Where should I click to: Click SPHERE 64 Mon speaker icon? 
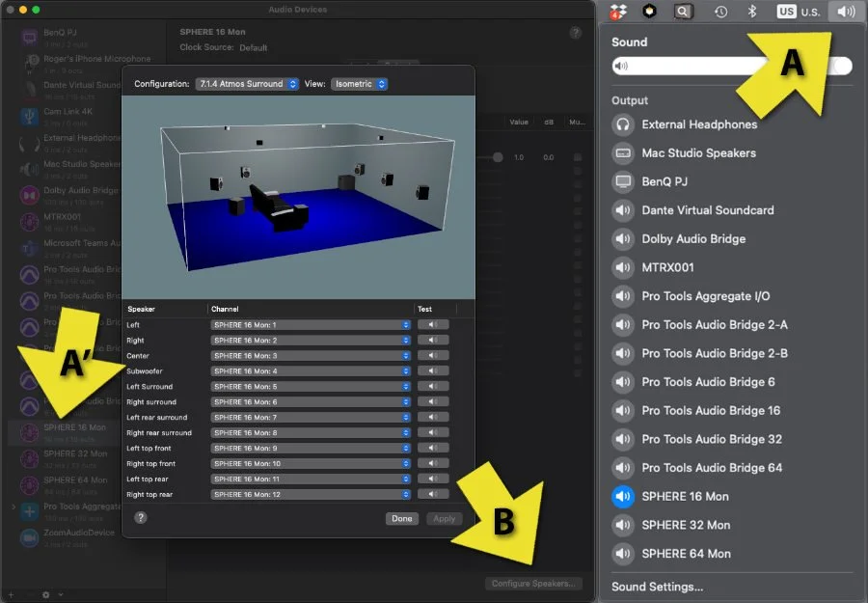coord(623,554)
